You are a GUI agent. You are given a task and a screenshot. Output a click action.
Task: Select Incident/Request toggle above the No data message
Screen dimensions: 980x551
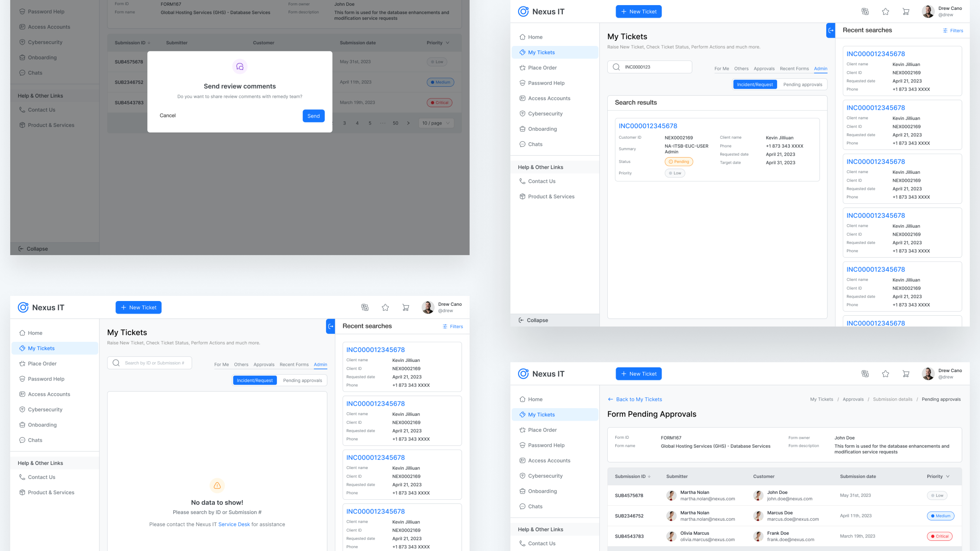click(255, 380)
